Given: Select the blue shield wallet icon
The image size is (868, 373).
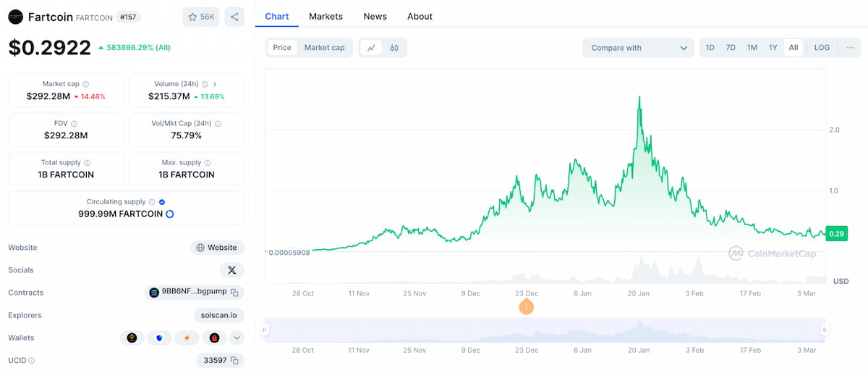Looking at the screenshot, I should tap(159, 338).
